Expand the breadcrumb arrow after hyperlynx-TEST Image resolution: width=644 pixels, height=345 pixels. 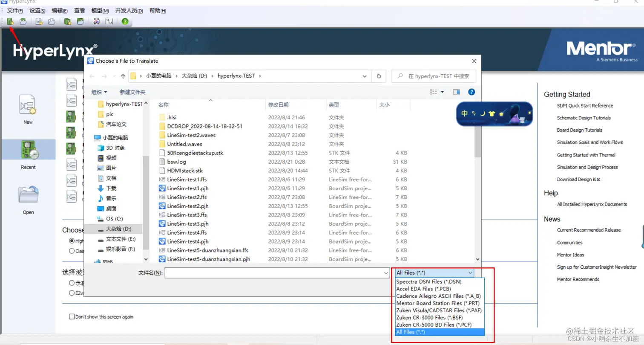pos(259,76)
